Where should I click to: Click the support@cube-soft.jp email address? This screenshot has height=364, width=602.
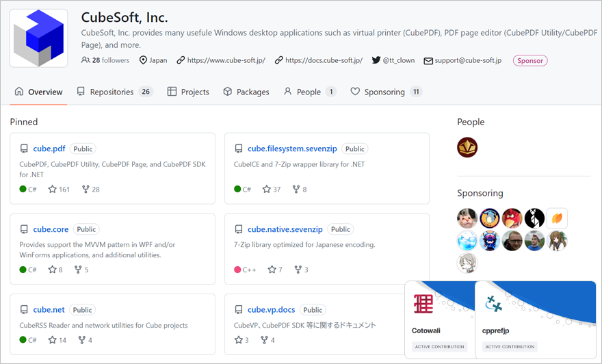click(468, 60)
